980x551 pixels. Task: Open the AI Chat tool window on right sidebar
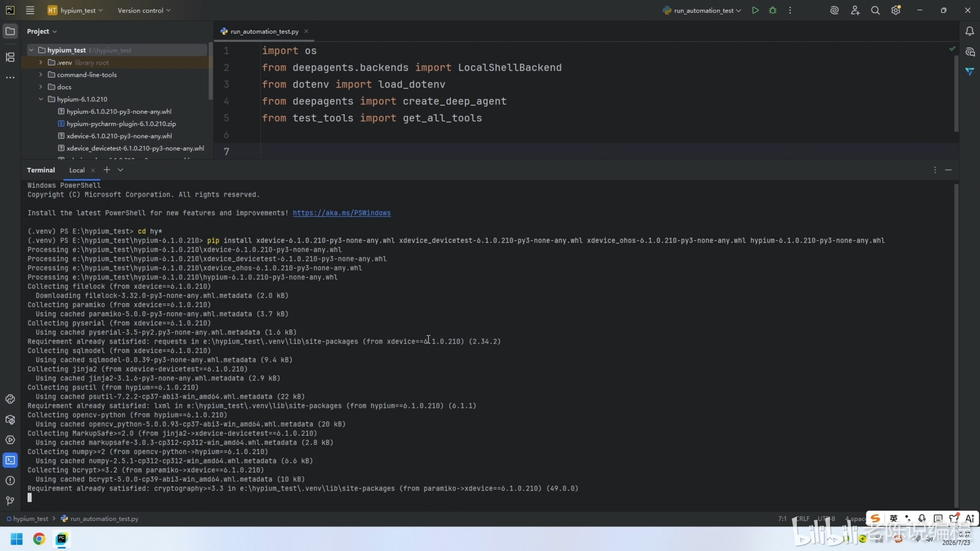point(970,52)
